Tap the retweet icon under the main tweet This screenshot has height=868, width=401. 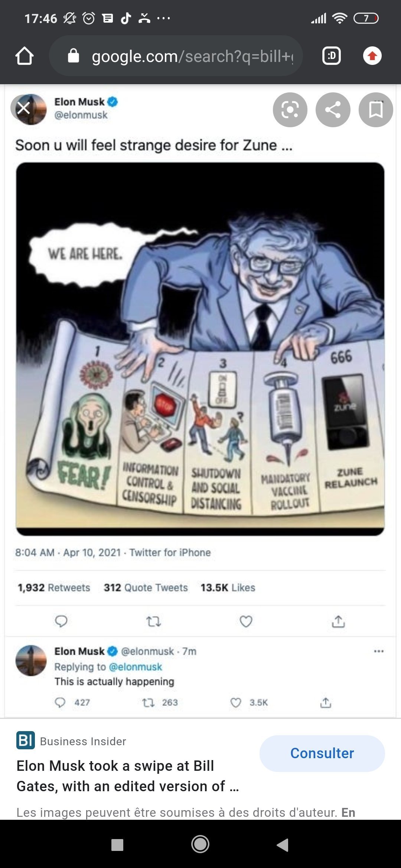153,621
